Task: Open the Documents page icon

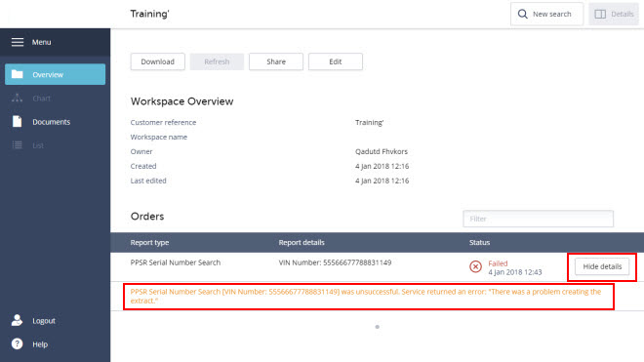Action: pyautogui.click(x=17, y=122)
